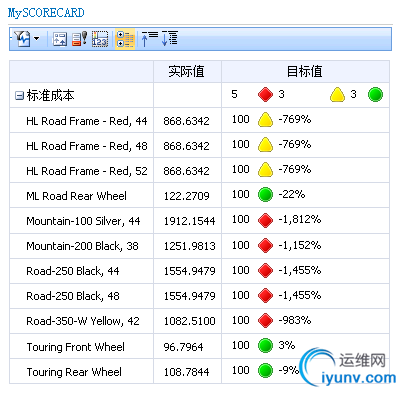Viewport: 402px width, 394px height.
Task: Click the 123 number format toolbar icon
Action: [x=100, y=39]
